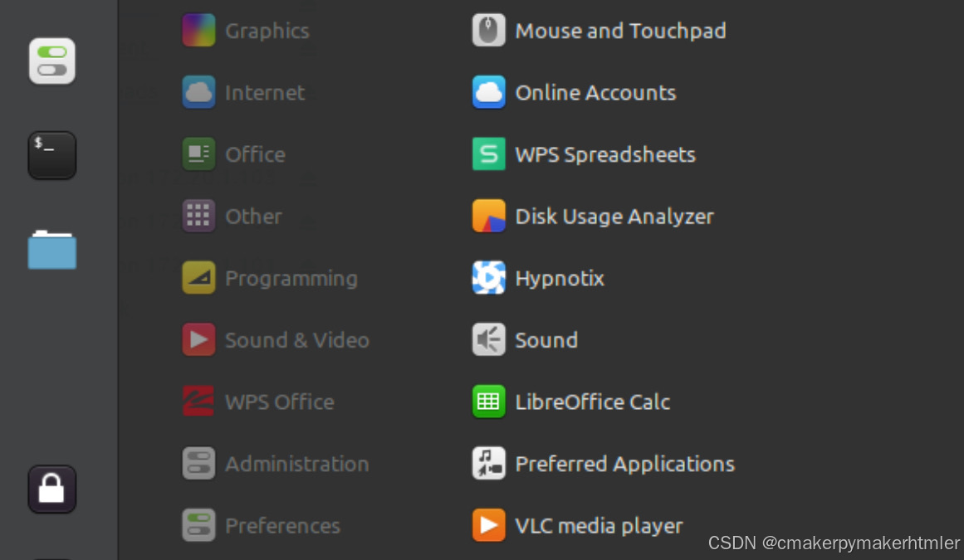This screenshot has width=964, height=560.
Task: Click the Hypnotix app icon
Action: tap(489, 278)
